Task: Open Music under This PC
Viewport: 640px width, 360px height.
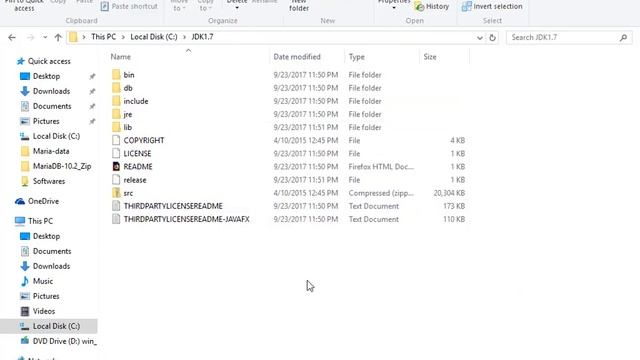Action: 43,281
